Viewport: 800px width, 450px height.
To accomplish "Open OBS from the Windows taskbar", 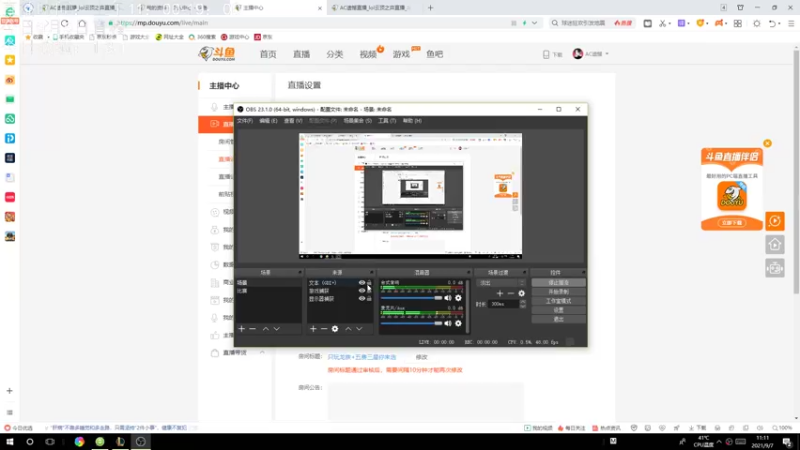I will pyautogui.click(x=141, y=442).
